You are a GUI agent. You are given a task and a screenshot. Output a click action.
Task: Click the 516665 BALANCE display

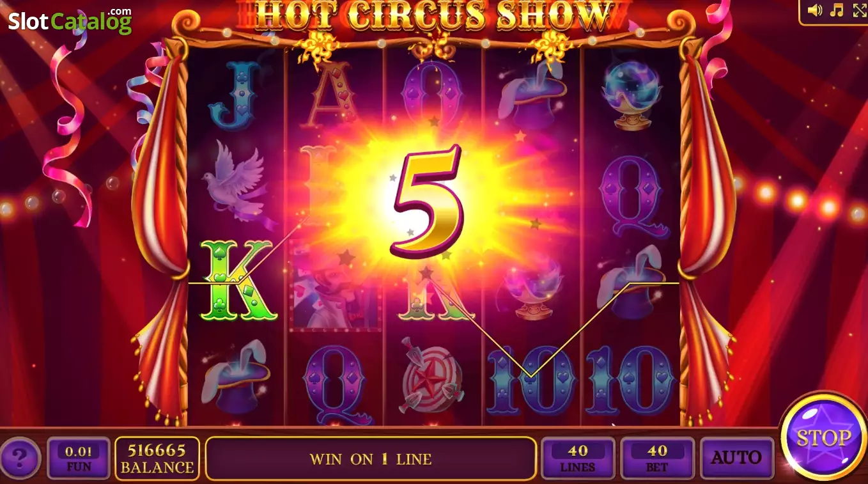157,458
